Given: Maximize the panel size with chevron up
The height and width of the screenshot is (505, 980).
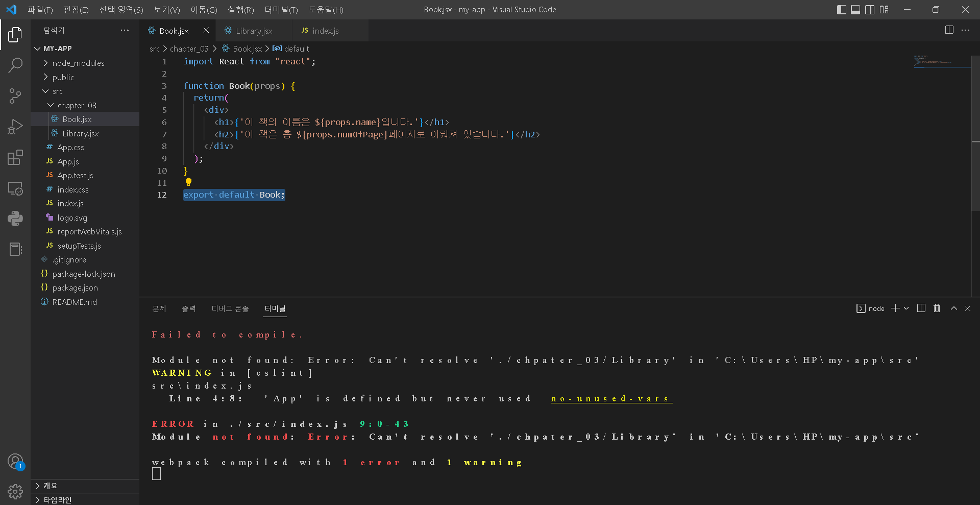Looking at the screenshot, I should click(x=953, y=308).
